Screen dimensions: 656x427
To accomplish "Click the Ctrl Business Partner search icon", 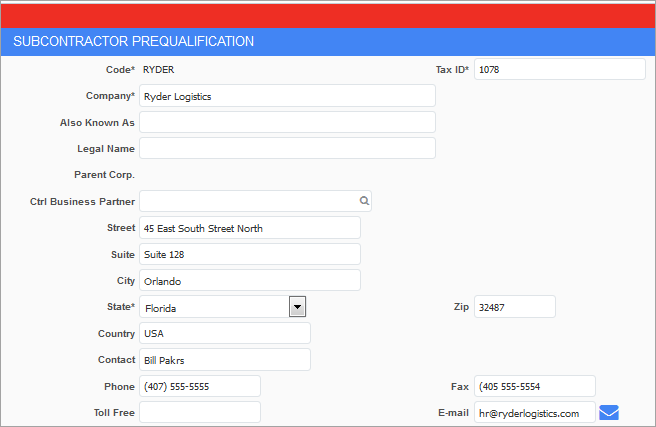I will (x=364, y=201).
